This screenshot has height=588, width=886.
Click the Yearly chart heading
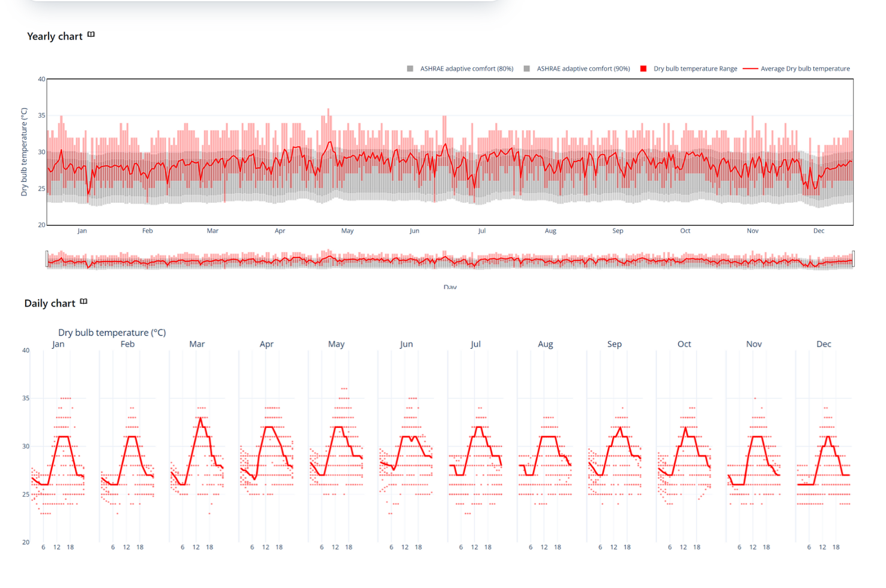(55, 37)
